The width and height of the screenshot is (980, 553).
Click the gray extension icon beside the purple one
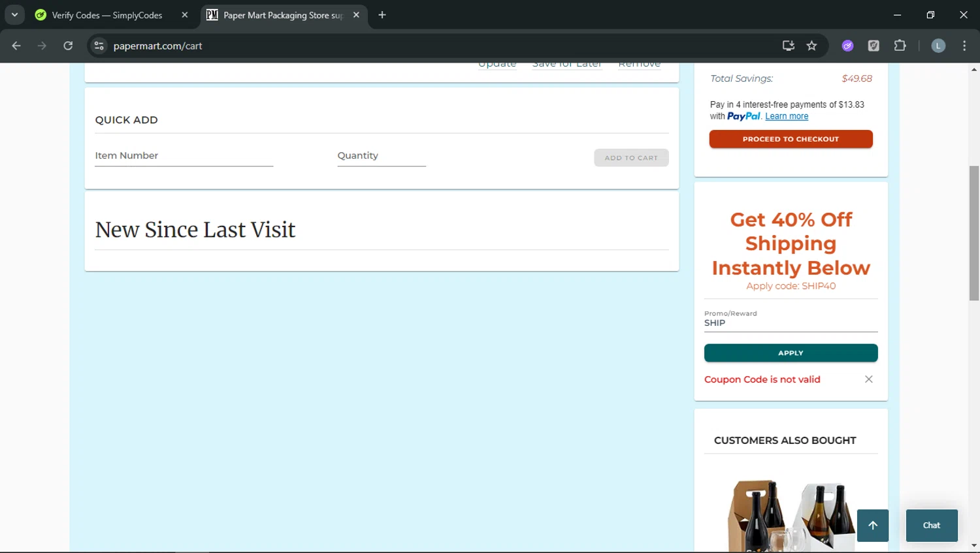[x=874, y=46]
